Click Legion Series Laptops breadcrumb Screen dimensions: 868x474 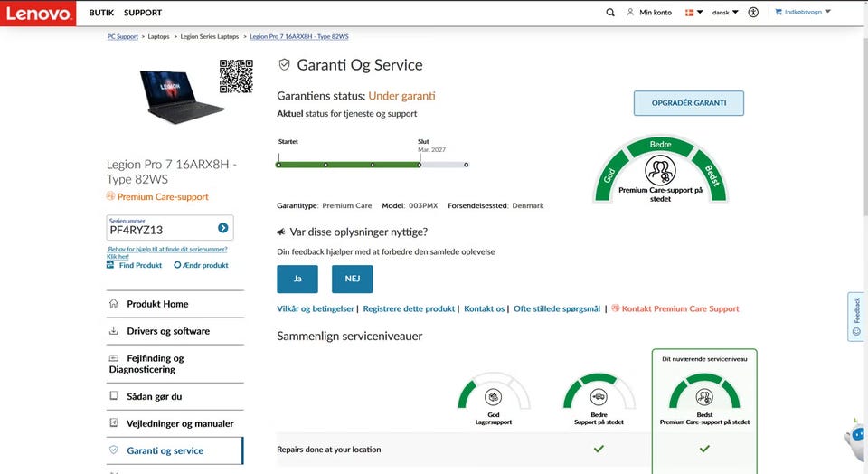[209, 36]
